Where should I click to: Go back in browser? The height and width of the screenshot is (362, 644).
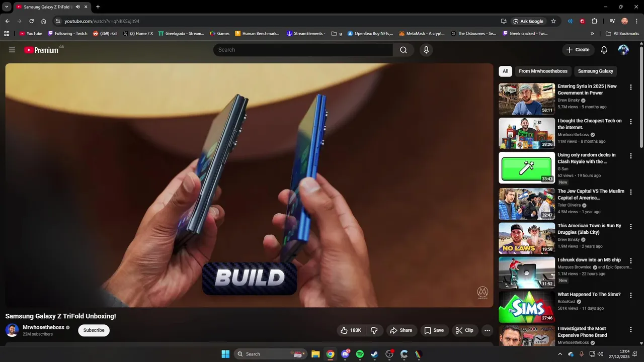(x=7, y=21)
